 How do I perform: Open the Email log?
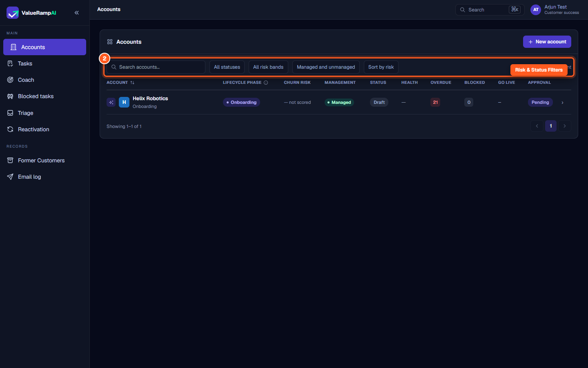[45, 177]
